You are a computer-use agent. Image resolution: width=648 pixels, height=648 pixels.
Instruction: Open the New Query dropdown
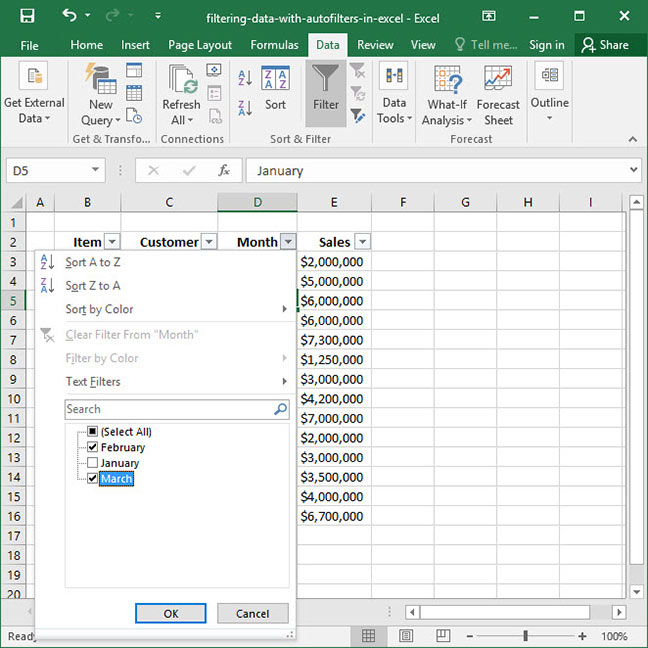[100, 112]
